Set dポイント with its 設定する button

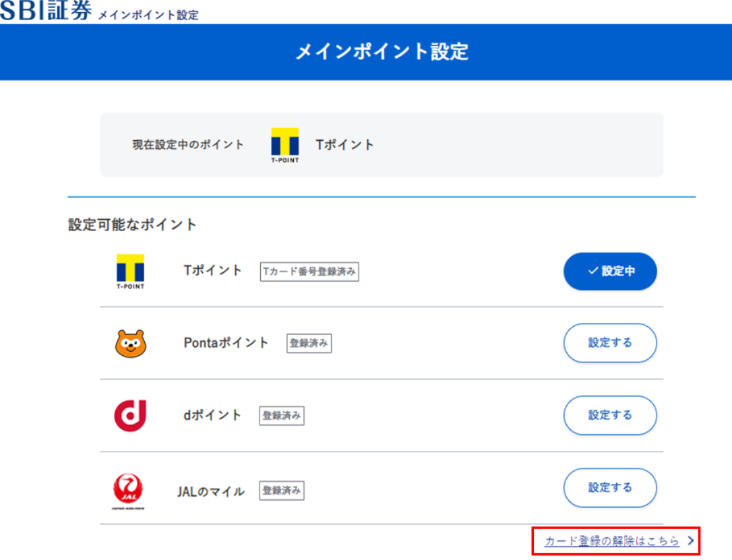pyautogui.click(x=610, y=415)
